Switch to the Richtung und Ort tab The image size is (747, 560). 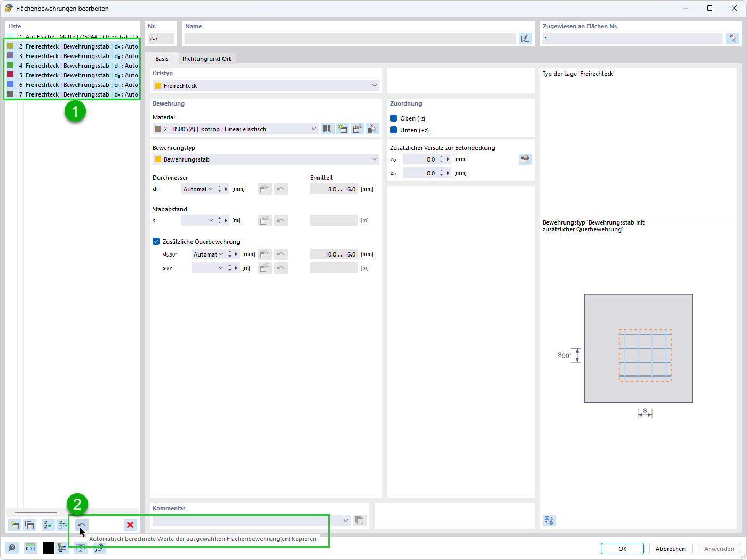tap(206, 59)
